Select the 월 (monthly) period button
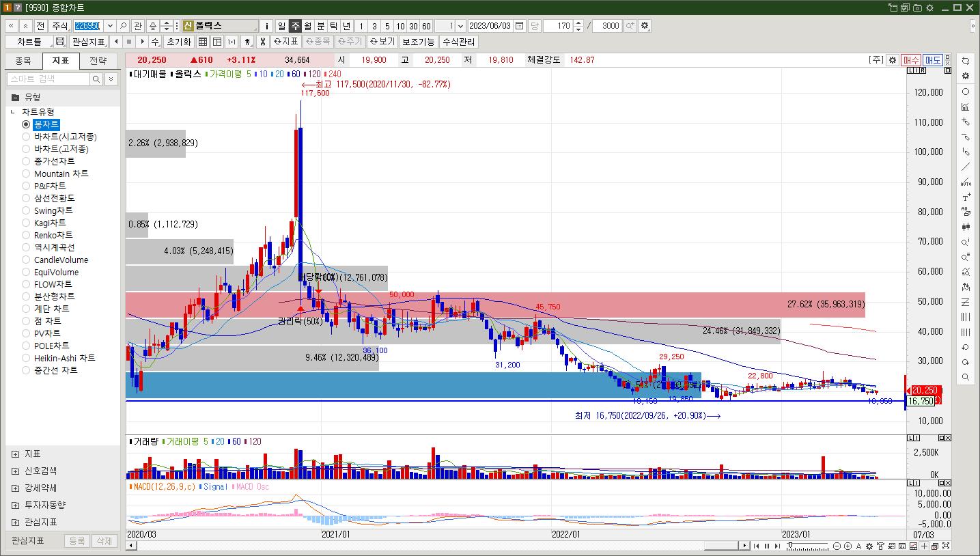 (308, 26)
